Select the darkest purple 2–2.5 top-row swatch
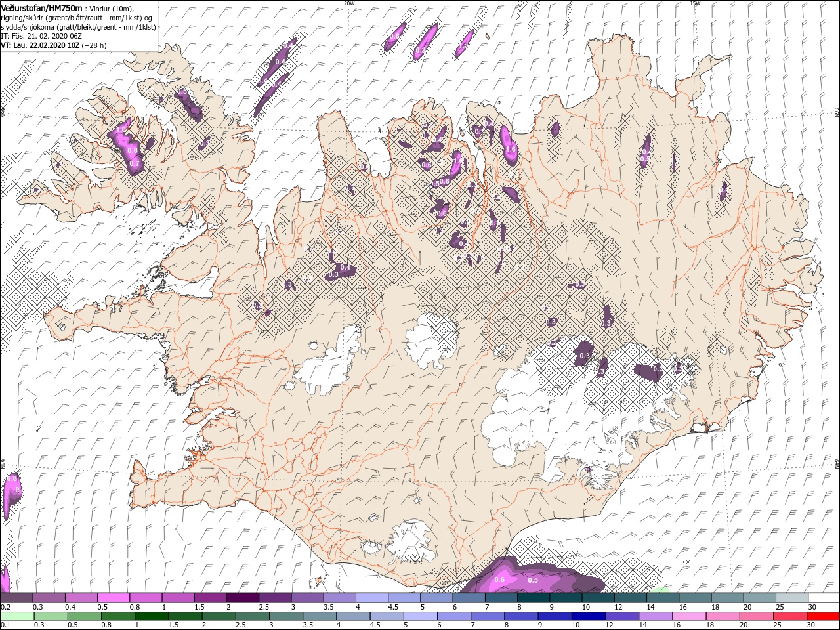Viewport: 840px width, 630px height. coord(243,598)
